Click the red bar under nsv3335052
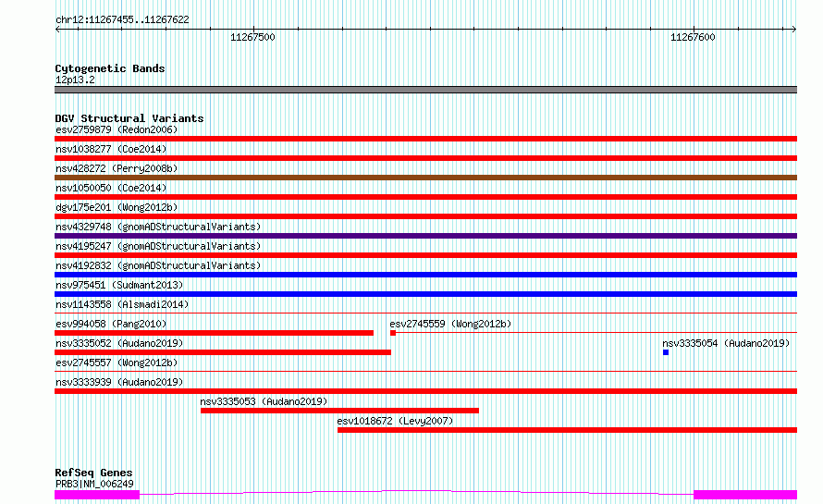The width and height of the screenshot is (823, 504). (223, 352)
